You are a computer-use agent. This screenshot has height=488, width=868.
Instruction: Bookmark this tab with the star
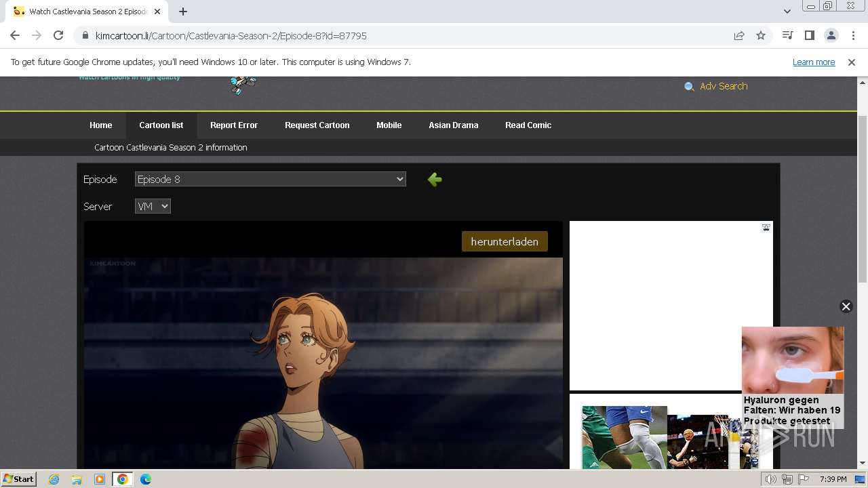tap(761, 35)
